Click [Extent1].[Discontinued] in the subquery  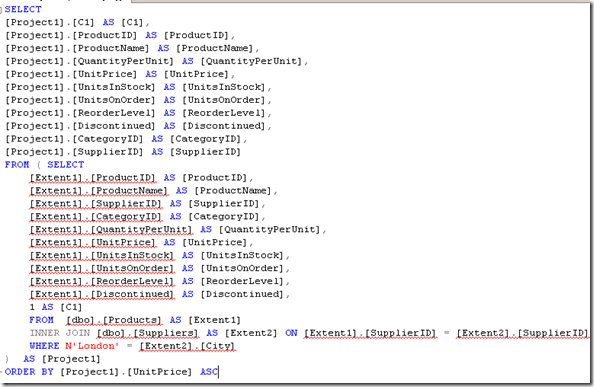102,295
